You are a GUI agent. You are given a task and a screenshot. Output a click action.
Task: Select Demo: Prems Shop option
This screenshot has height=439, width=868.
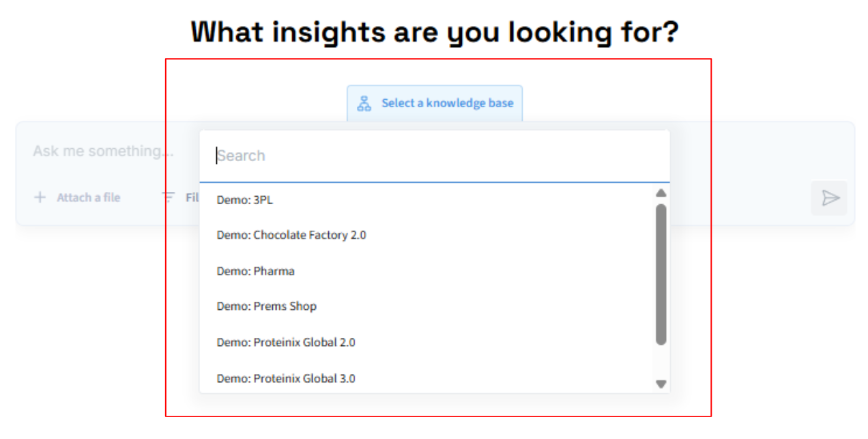click(x=267, y=307)
